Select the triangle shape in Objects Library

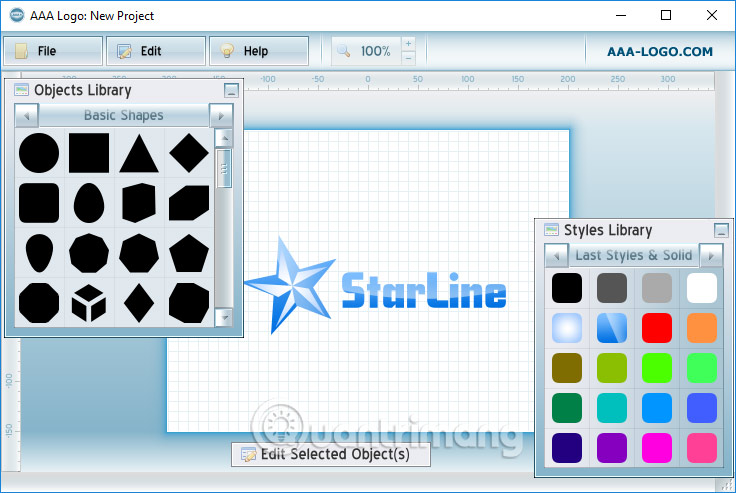[139, 154]
